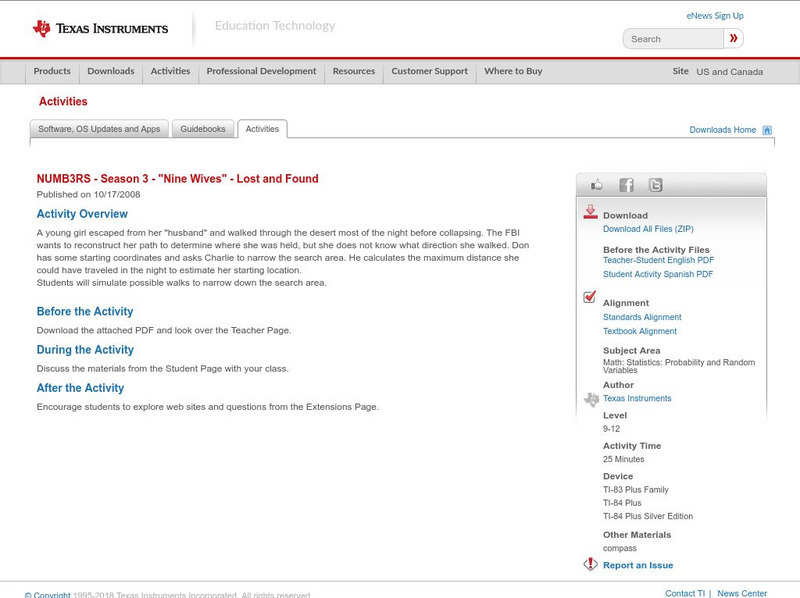Open the Downloads navigation menu

point(110,71)
